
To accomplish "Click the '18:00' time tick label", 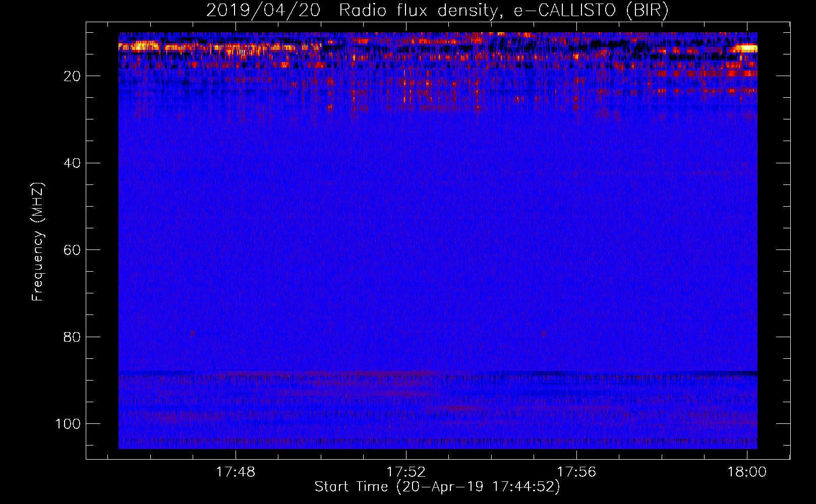I will [747, 472].
